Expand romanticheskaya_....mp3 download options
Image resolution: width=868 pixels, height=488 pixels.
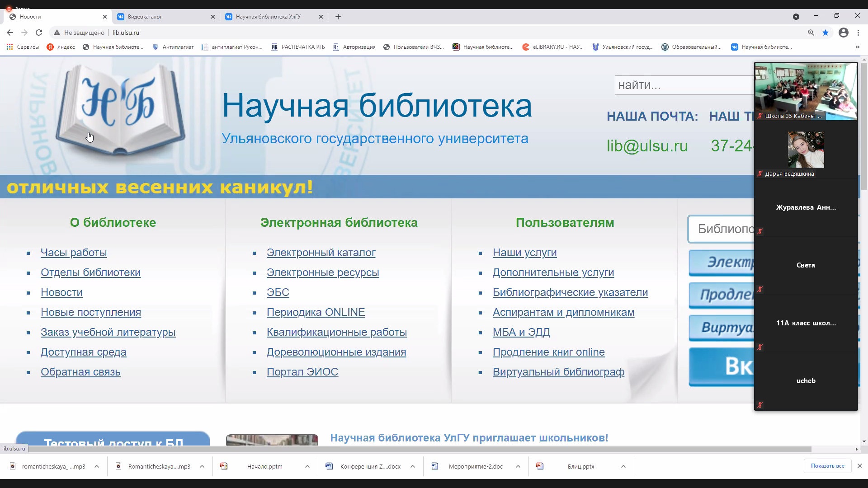pyautogui.click(x=97, y=466)
